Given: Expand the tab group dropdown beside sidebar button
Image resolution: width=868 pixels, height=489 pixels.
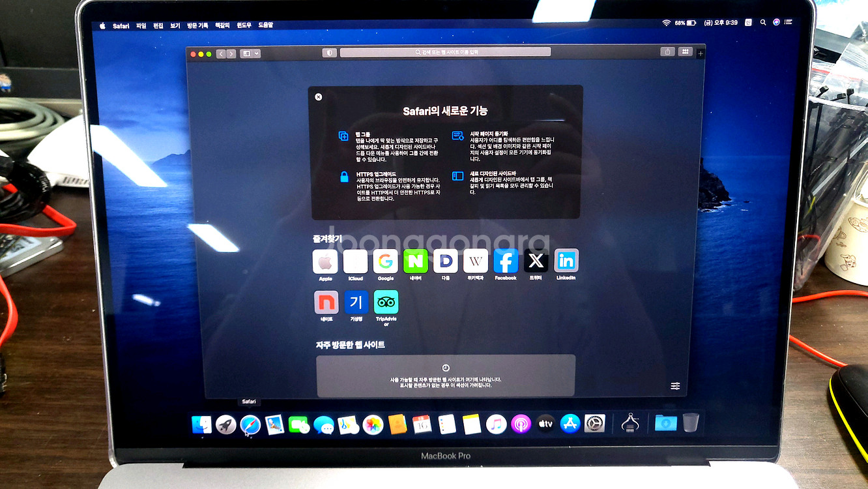Looking at the screenshot, I should point(257,53).
